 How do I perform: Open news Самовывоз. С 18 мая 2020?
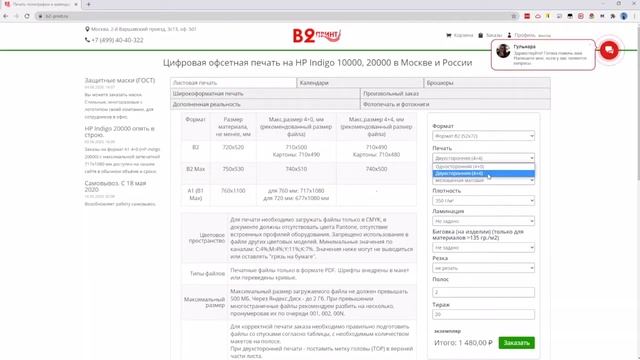point(116,186)
